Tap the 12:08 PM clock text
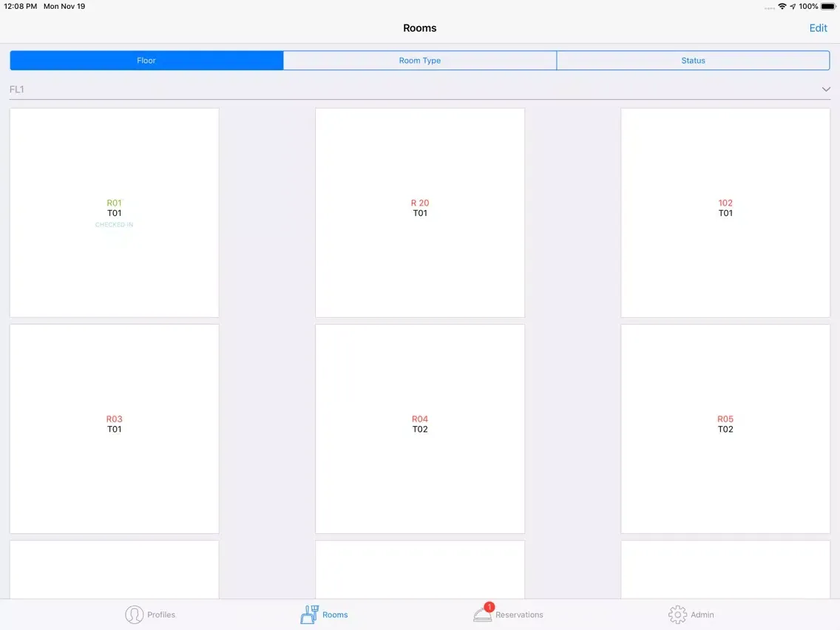This screenshot has width=840, height=630. (x=21, y=7)
